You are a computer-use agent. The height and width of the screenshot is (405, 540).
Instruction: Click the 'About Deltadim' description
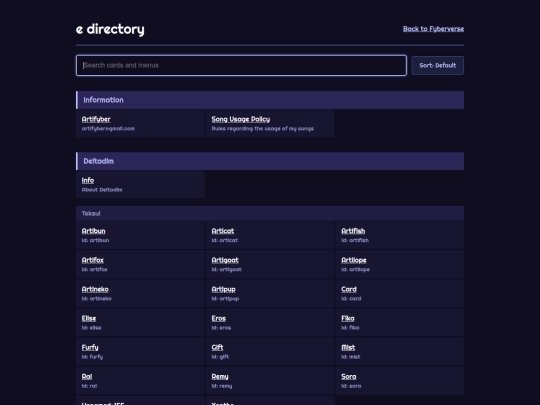pyautogui.click(x=102, y=189)
